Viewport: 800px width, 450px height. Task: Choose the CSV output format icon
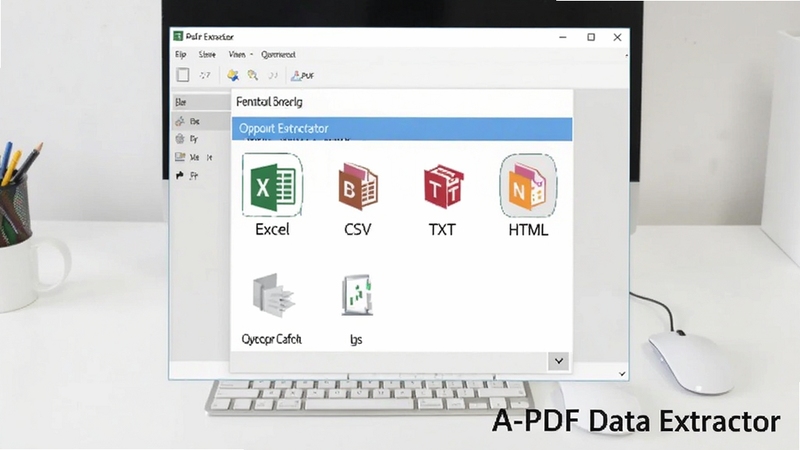point(358,186)
